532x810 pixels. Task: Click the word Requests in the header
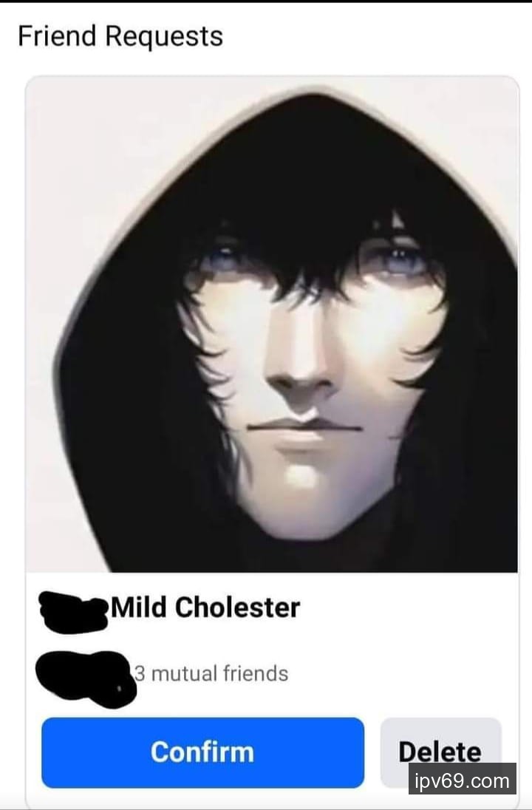[164, 37]
